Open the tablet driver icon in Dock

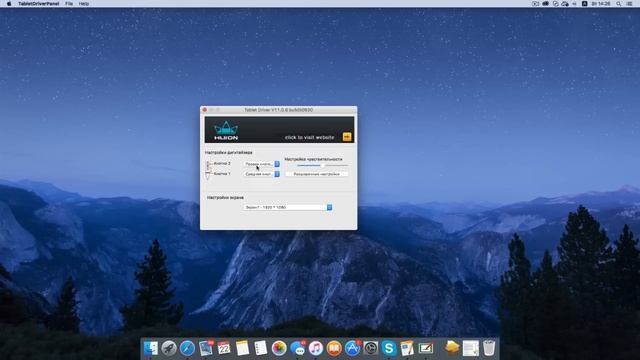(x=425, y=348)
